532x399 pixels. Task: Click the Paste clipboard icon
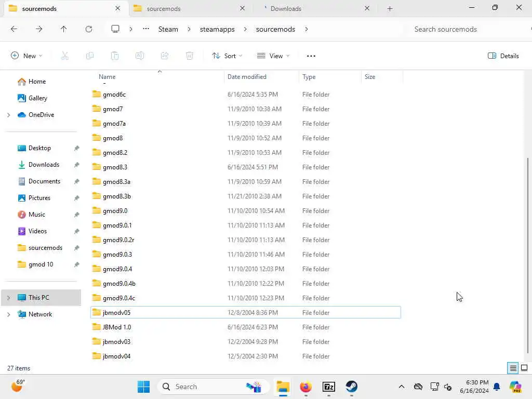click(115, 56)
